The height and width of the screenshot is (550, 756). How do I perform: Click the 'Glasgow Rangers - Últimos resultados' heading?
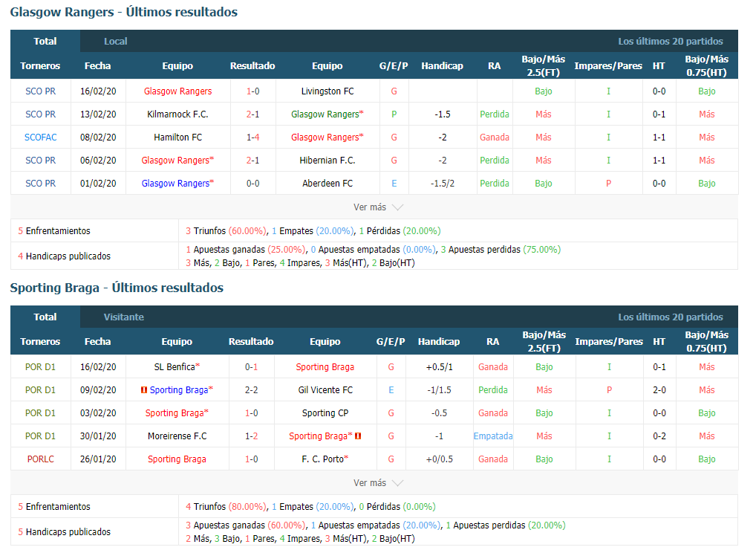click(124, 12)
